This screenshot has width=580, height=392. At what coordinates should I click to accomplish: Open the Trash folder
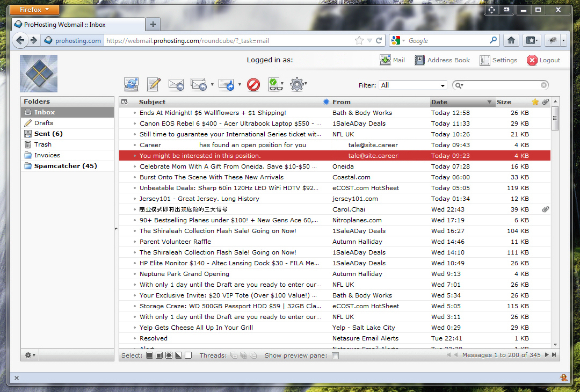point(67,144)
